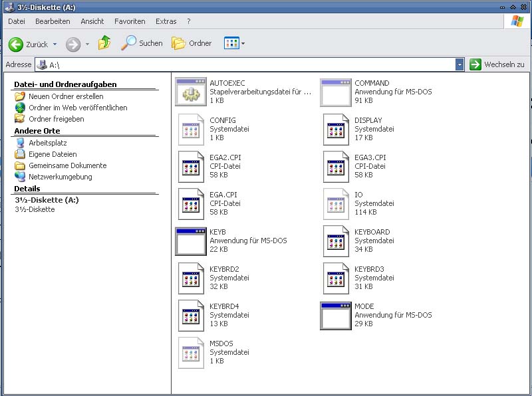Select the AUTOEXEC batch file icon
This screenshot has height=396, width=532.
tap(191, 92)
